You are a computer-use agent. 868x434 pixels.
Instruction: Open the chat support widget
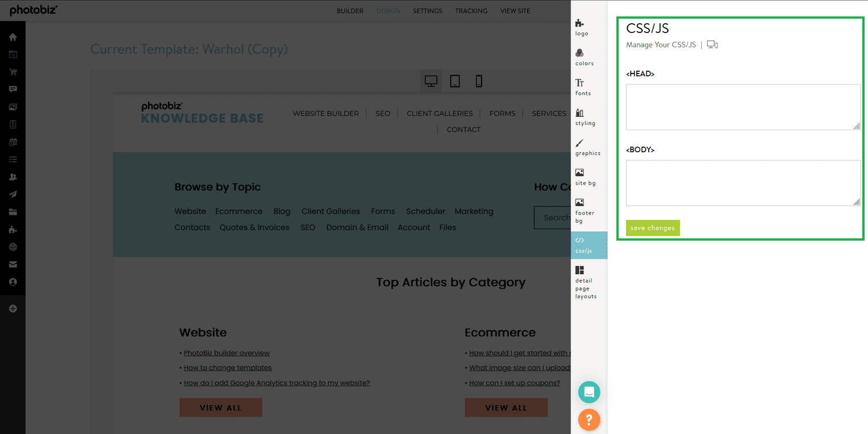(589, 392)
